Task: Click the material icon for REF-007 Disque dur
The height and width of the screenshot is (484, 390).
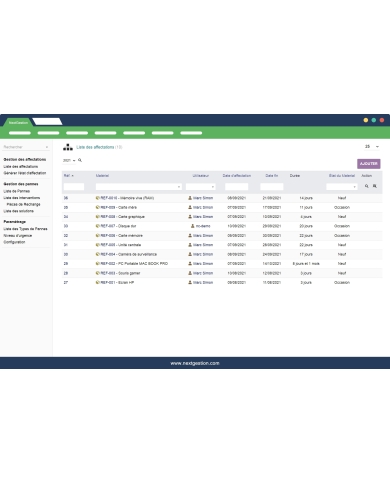Action: pyautogui.click(x=98, y=226)
